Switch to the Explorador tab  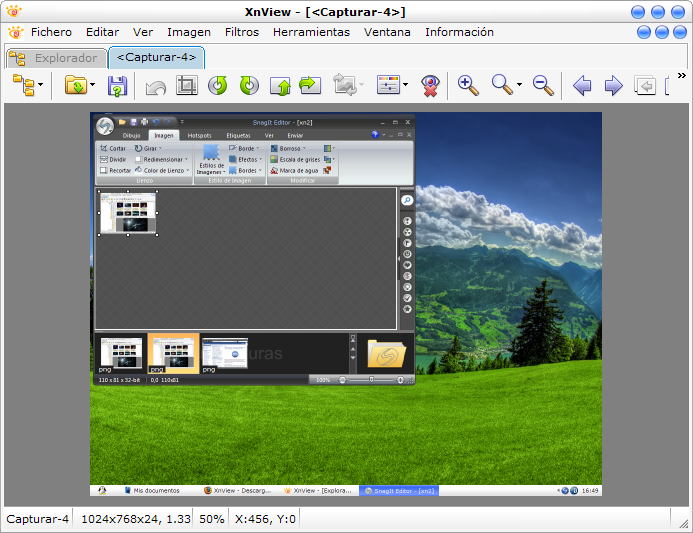click(x=56, y=57)
